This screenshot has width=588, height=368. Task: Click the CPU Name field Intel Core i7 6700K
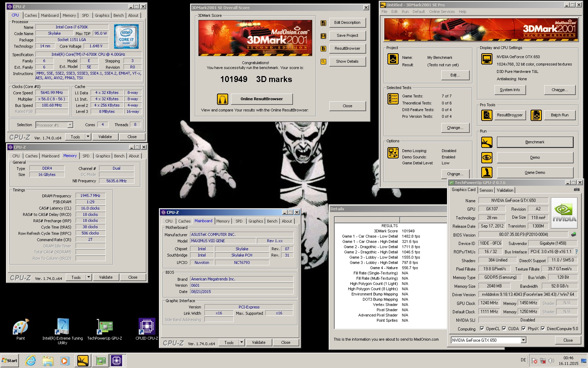(72, 27)
